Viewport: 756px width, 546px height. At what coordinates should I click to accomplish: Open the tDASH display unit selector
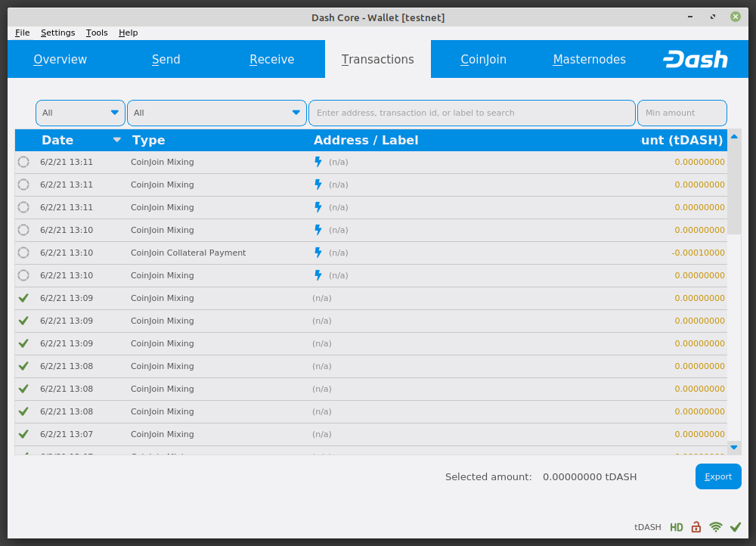click(x=648, y=527)
